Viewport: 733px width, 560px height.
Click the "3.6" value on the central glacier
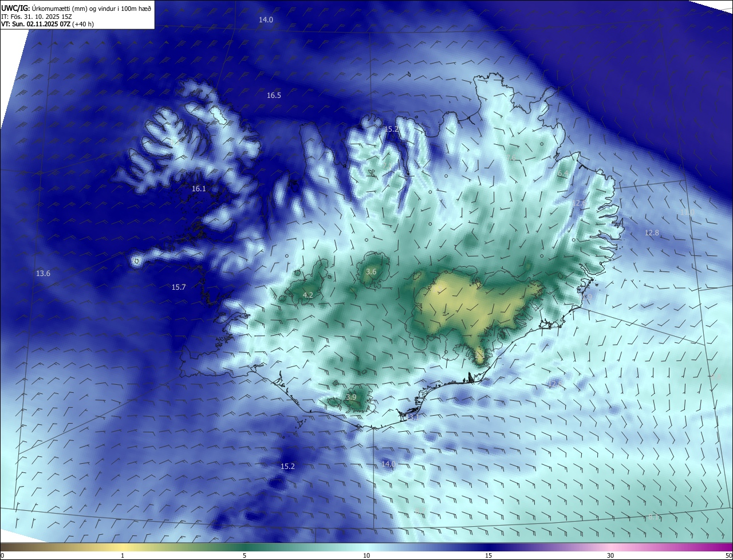[x=371, y=272]
